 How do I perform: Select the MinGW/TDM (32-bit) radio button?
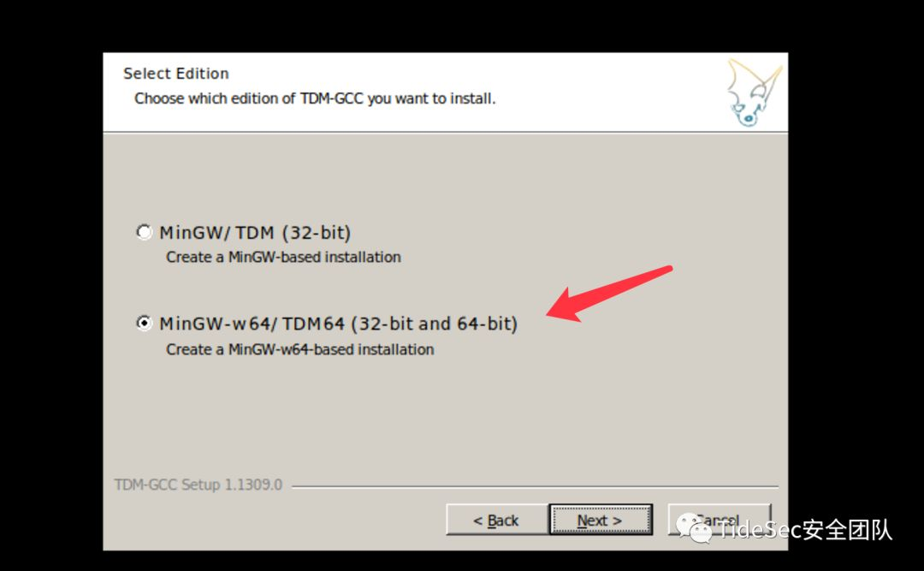click(144, 232)
